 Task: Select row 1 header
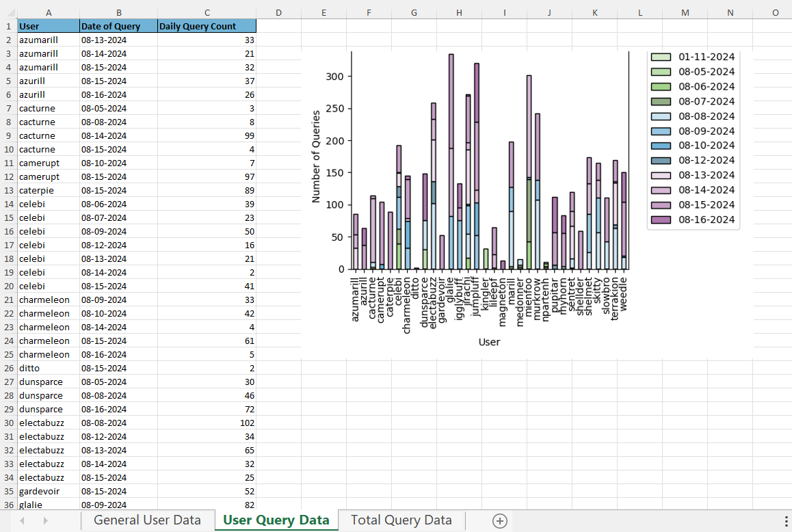click(9, 26)
